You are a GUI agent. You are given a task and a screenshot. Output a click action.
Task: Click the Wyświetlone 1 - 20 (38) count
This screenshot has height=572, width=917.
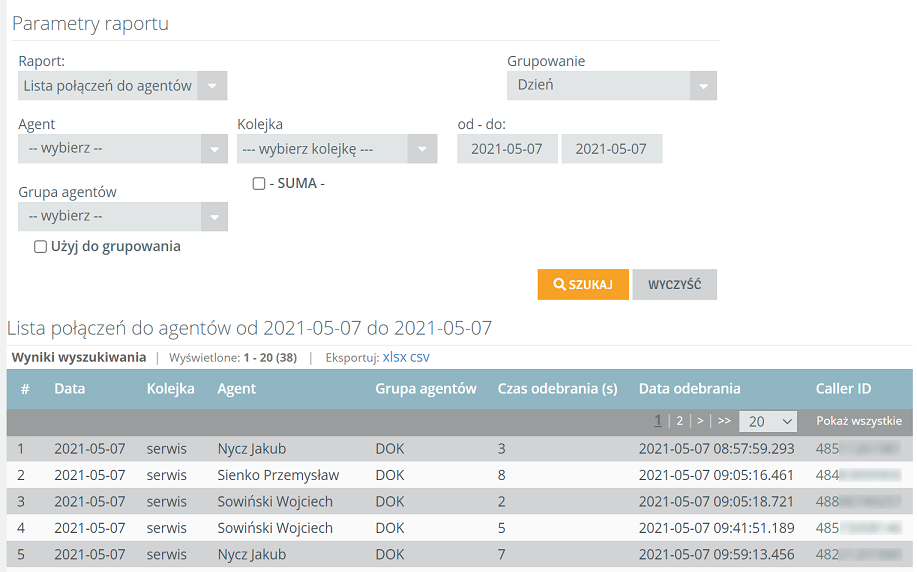click(x=233, y=357)
